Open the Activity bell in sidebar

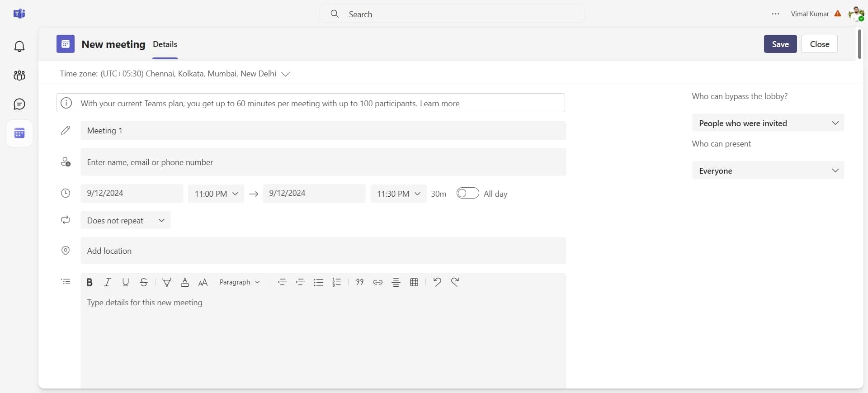click(x=19, y=47)
